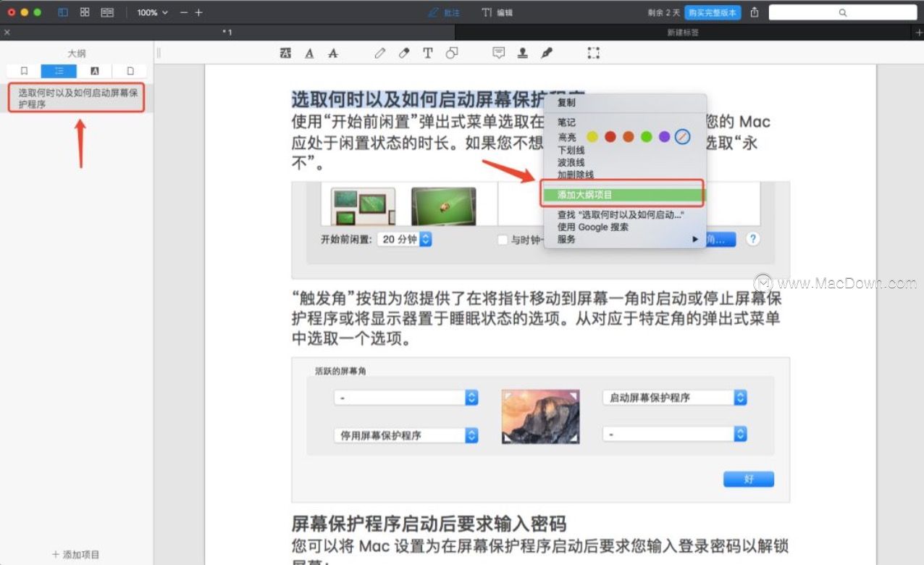The height and width of the screenshot is (565, 924).
Task: Switch to two-page reading view
Action: (x=107, y=12)
